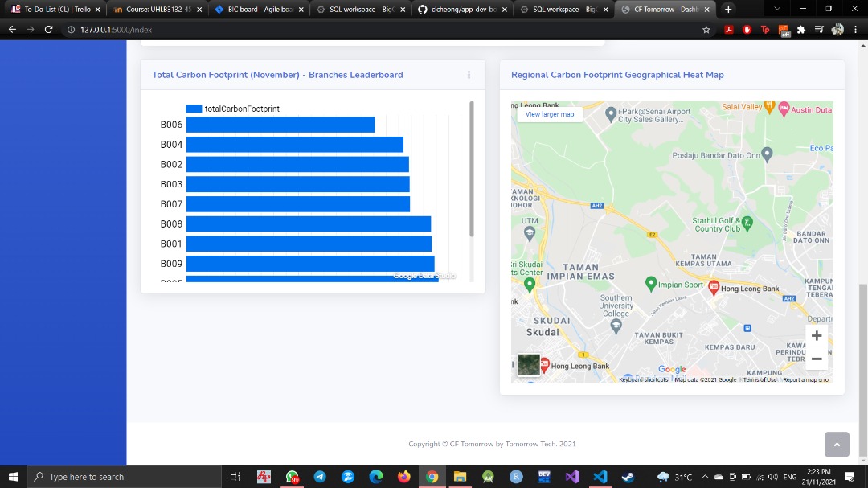Select the i-Park@Senai Airport City map pin
The image size is (868, 488).
(611, 114)
